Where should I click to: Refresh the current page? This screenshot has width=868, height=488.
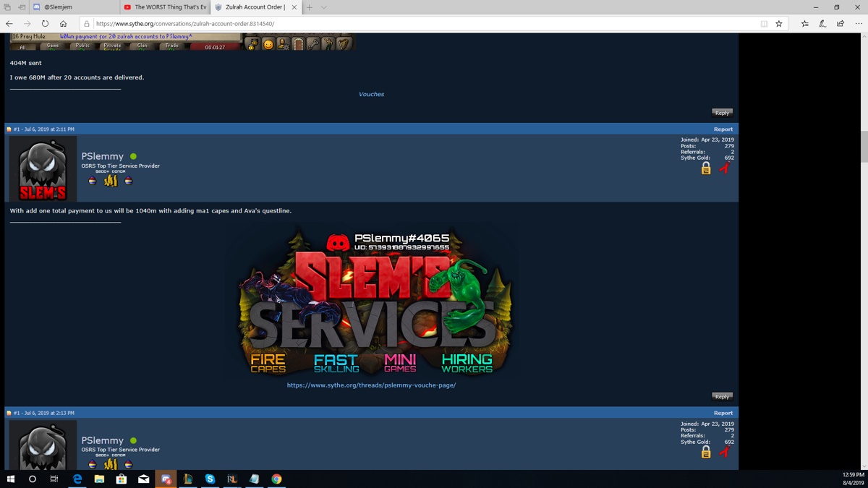[x=45, y=24]
